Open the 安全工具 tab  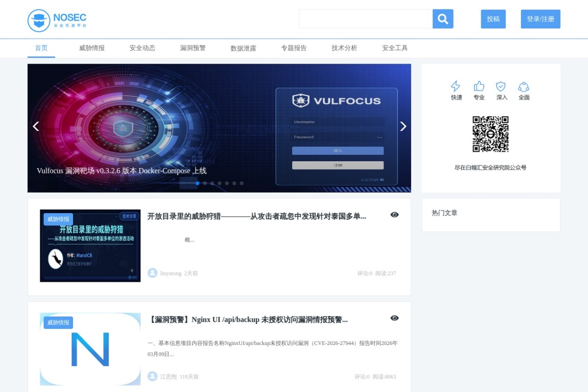coord(394,48)
